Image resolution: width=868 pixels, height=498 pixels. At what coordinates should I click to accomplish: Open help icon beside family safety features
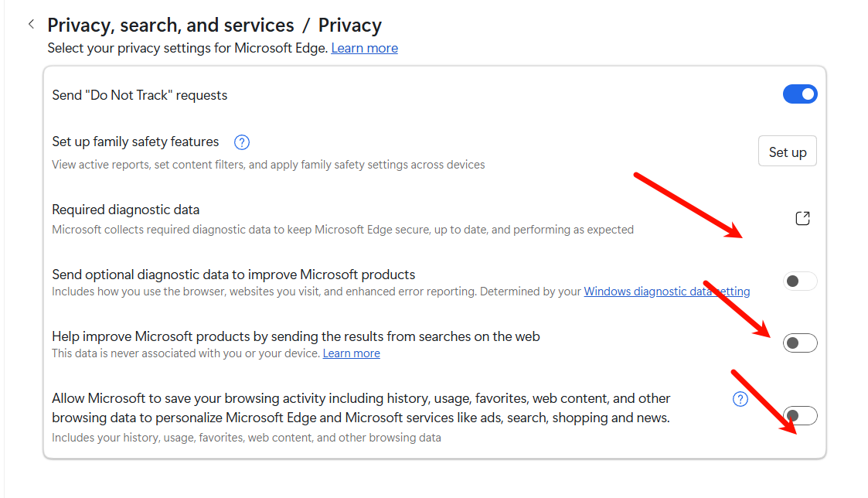(x=242, y=142)
